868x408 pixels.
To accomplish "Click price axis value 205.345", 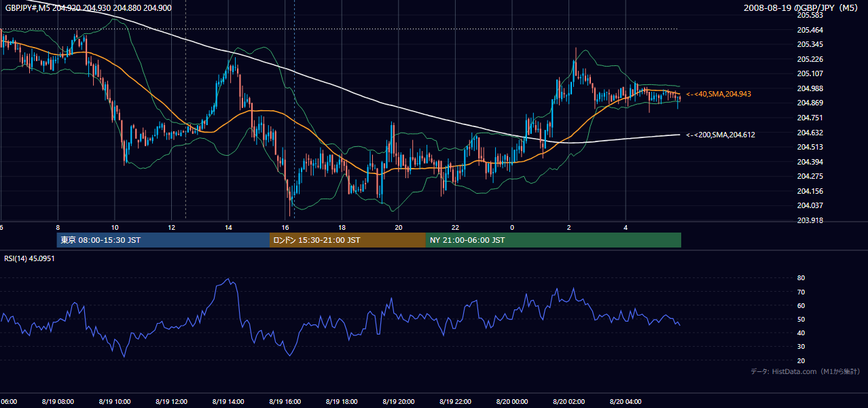I will (x=810, y=44).
